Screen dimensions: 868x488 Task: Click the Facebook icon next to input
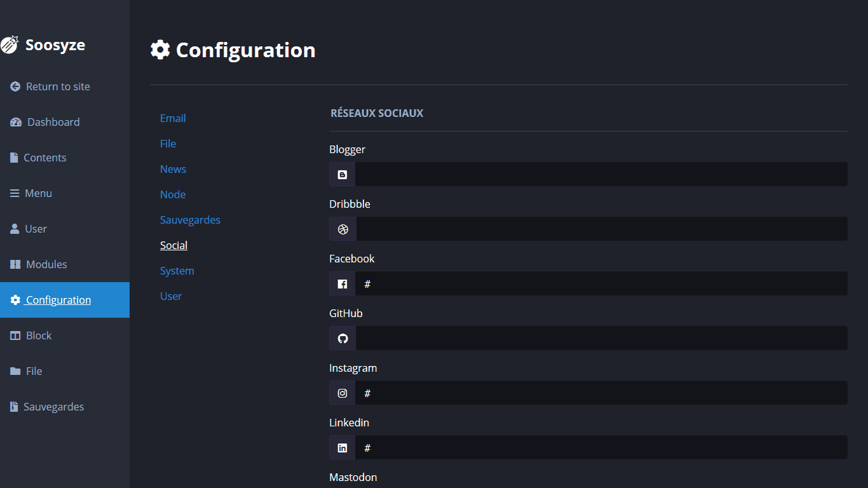(342, 283)
